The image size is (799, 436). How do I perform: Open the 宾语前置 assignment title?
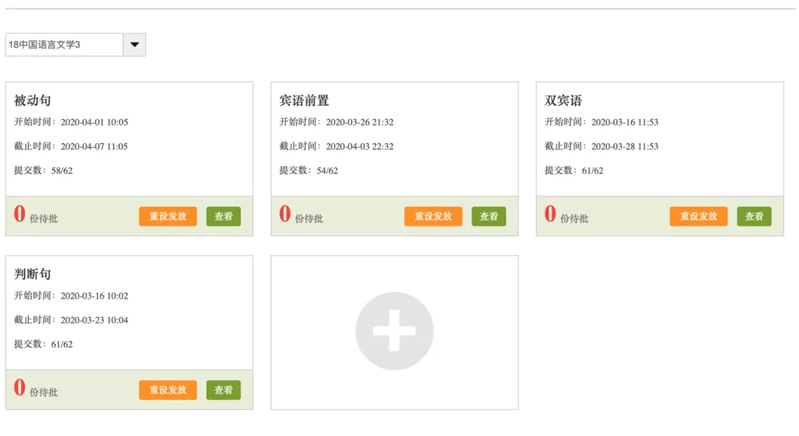pyautogui.click(x=304, y=100)
